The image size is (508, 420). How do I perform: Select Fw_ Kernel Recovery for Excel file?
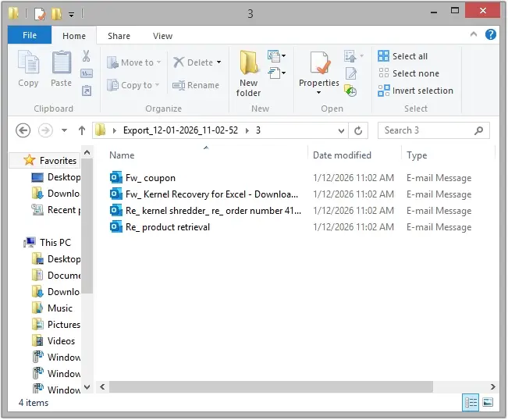click(204, 194)
